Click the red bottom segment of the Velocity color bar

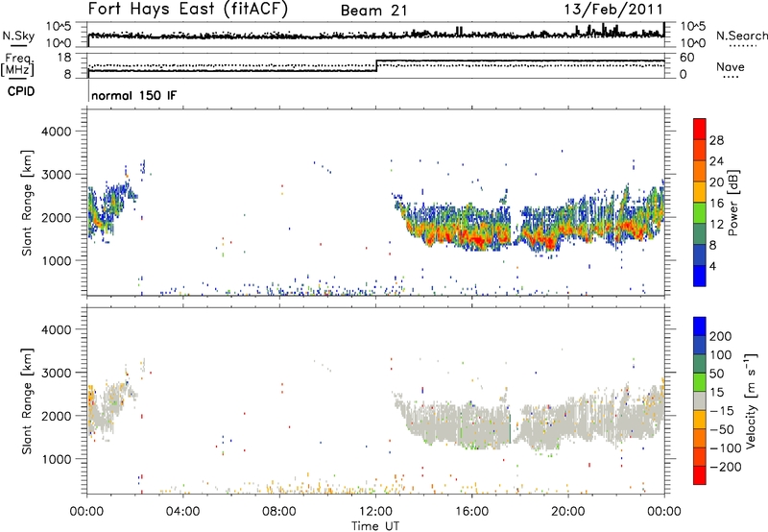click(700, 475)
